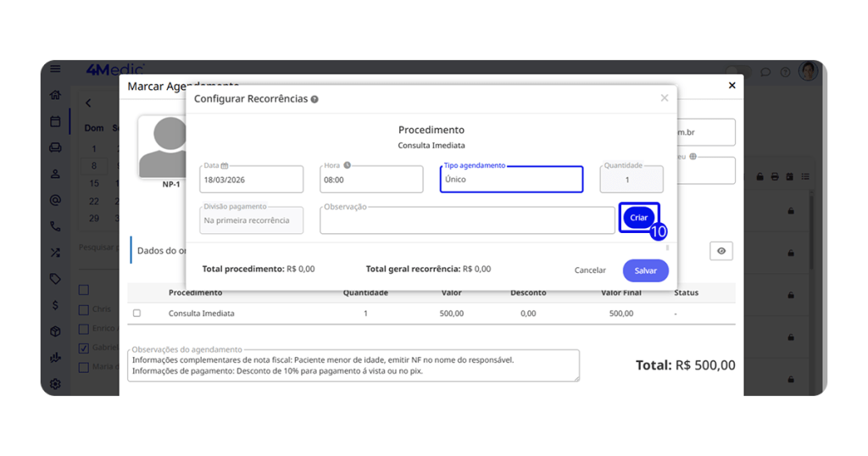Click Cancelar in the recurrence dialog

590,270
